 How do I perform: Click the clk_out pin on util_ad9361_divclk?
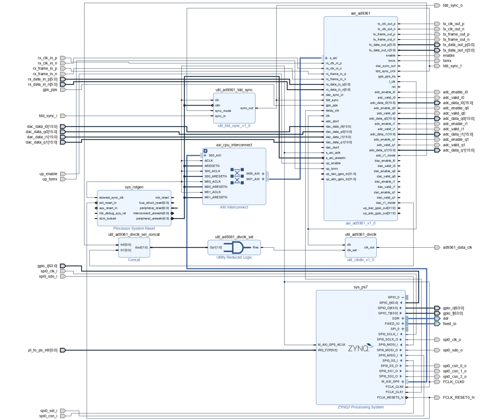[x=369, y=248]
